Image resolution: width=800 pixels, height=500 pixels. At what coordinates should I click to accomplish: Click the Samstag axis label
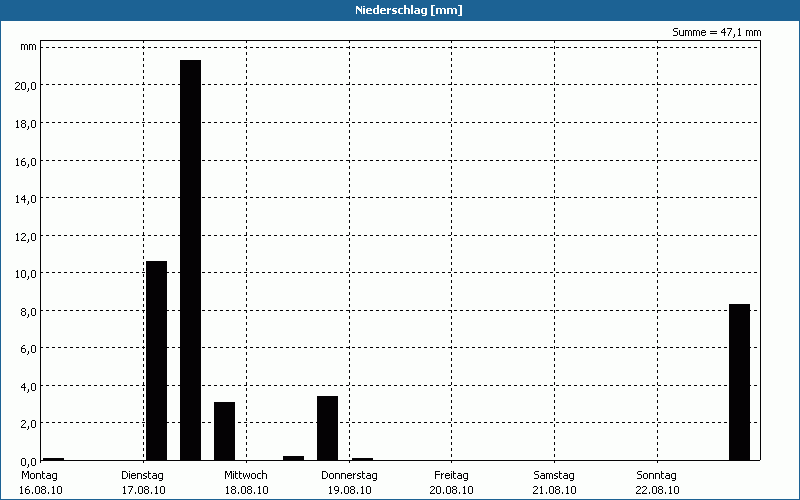point(554,476)
